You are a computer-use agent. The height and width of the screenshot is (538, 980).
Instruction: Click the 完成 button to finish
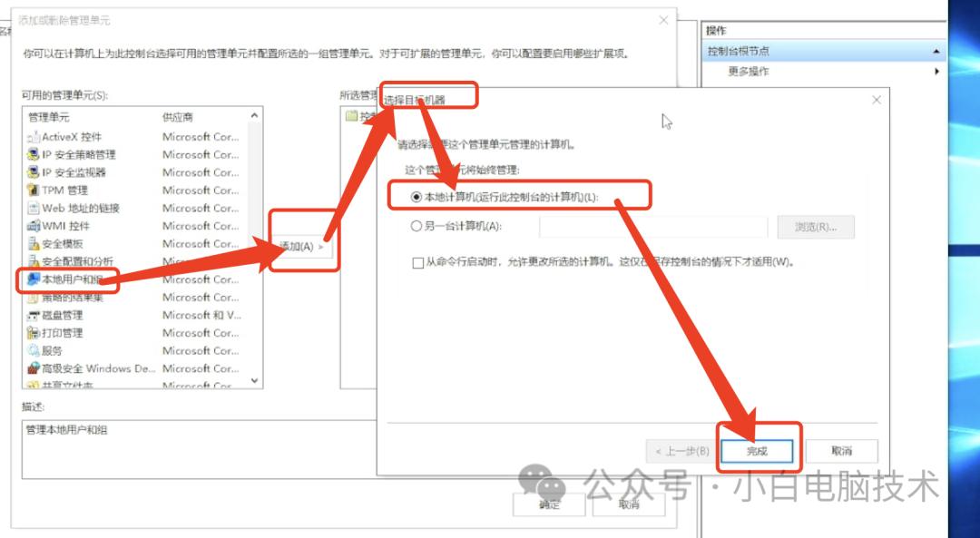759,451
